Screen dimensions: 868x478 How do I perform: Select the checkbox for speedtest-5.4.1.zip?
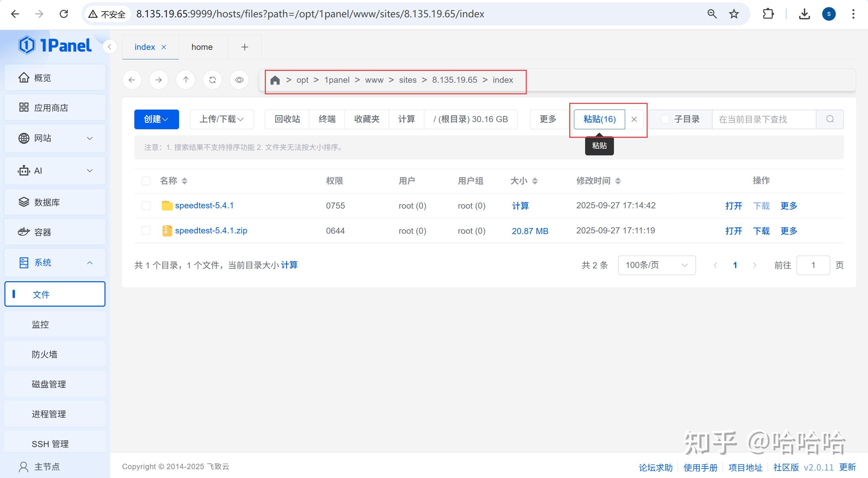click(x=146, y=231)
